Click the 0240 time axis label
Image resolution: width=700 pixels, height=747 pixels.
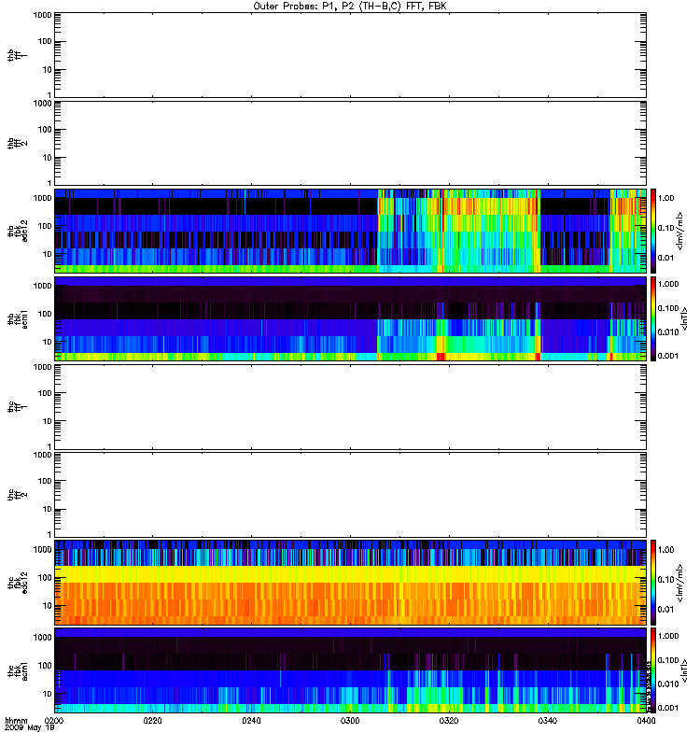(251, 721)
